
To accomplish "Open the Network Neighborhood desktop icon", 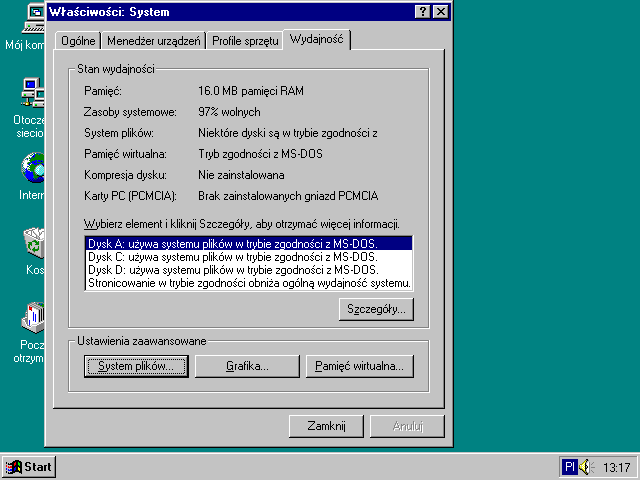I will click(33, 93).
